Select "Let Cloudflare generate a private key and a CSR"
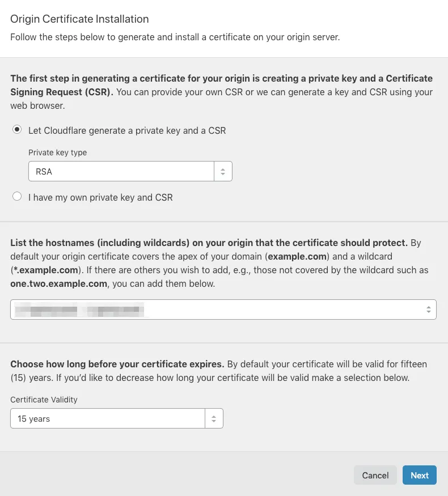 [16, 130]
